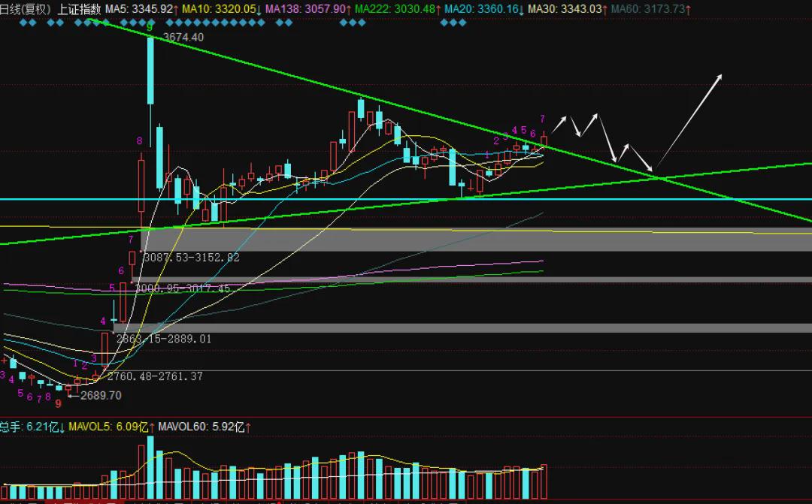This screenshot has height=504, width=812.
Task: Select the MA222: 3030.48 indicator label
Action: pos(398,9)
